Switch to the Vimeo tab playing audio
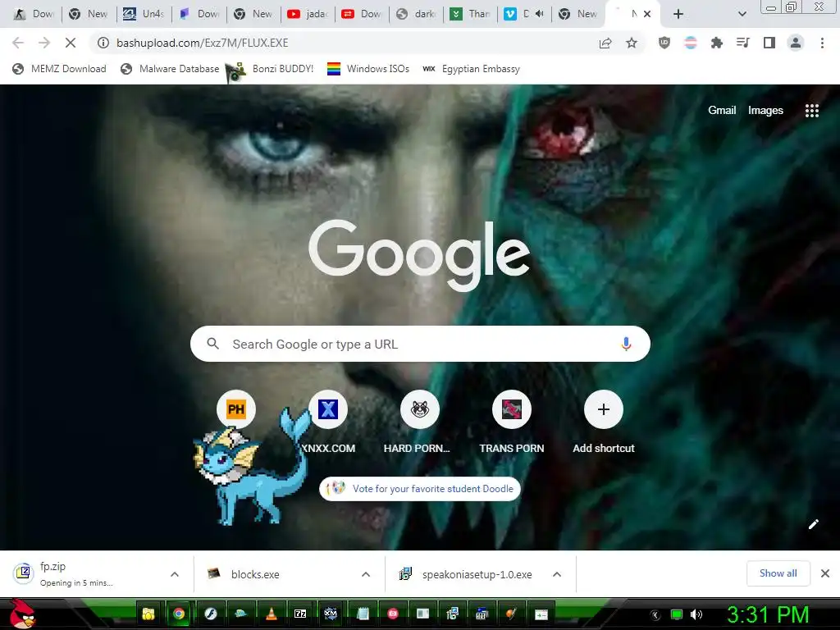 524,14
